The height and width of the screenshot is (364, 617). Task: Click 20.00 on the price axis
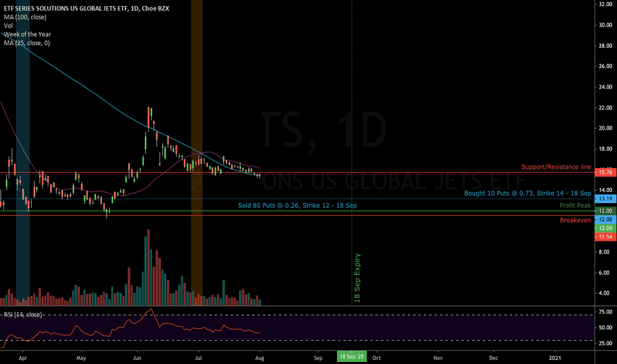(x=606, y=128)
